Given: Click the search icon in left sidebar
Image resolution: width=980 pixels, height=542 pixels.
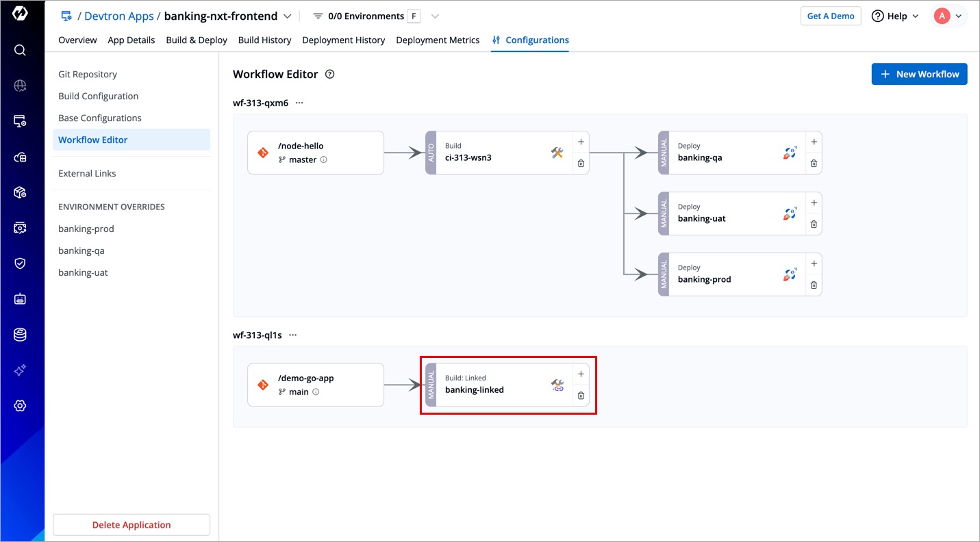Looking at the screenshot, I should coord(20,50).
